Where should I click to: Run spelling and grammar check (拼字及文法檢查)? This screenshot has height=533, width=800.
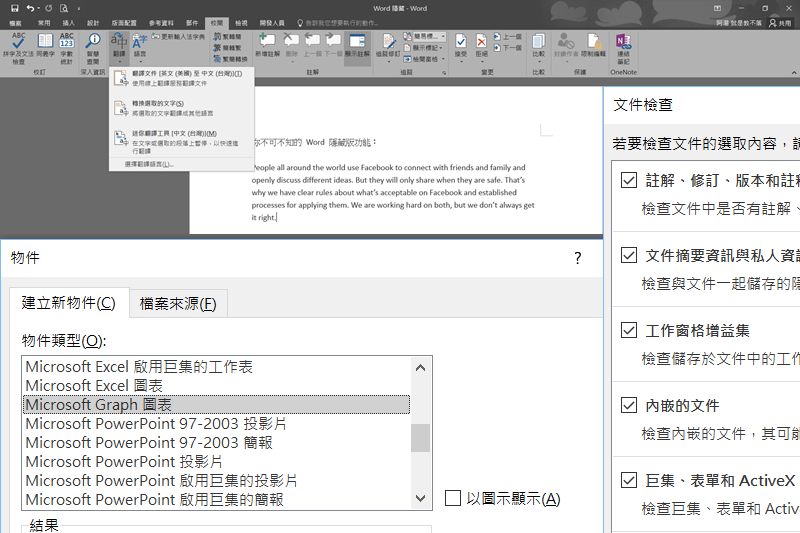tap(18, 48)
